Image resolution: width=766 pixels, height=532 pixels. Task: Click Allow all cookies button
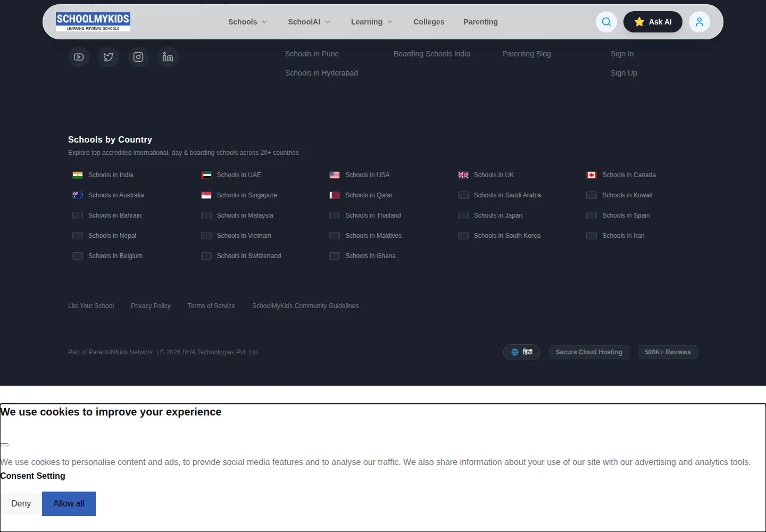69,504
